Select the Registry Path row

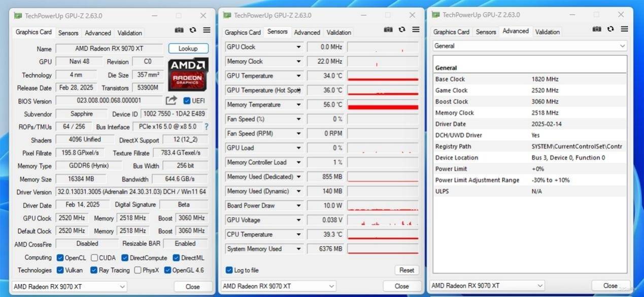(x=530, y=146)
